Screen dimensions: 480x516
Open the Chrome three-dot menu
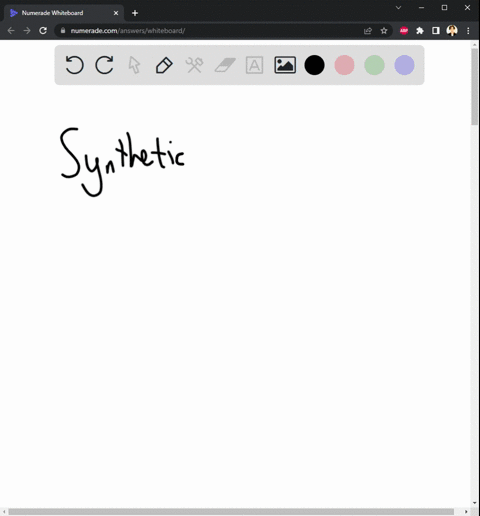coord(468,31)
